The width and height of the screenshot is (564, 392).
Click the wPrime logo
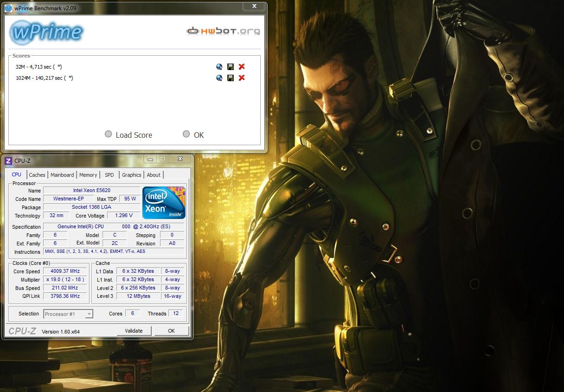pyautogui.click(x=46, y=32)
